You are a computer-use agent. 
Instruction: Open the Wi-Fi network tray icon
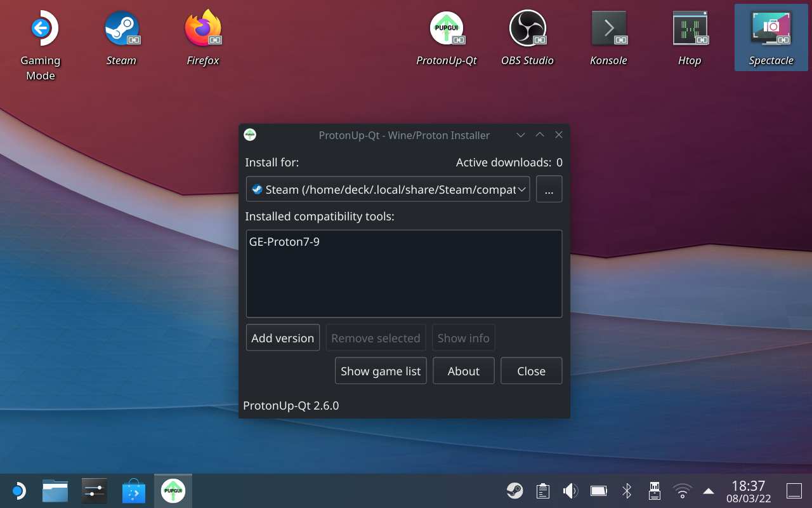pos(683,490)
